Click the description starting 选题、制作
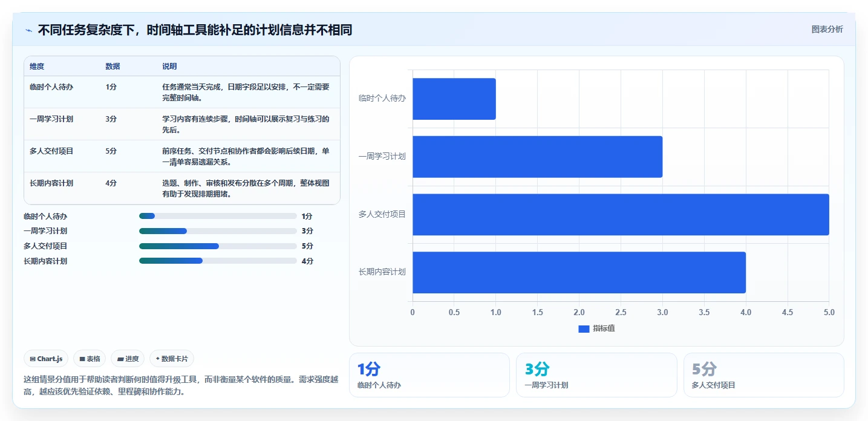 tap(246, 188)
